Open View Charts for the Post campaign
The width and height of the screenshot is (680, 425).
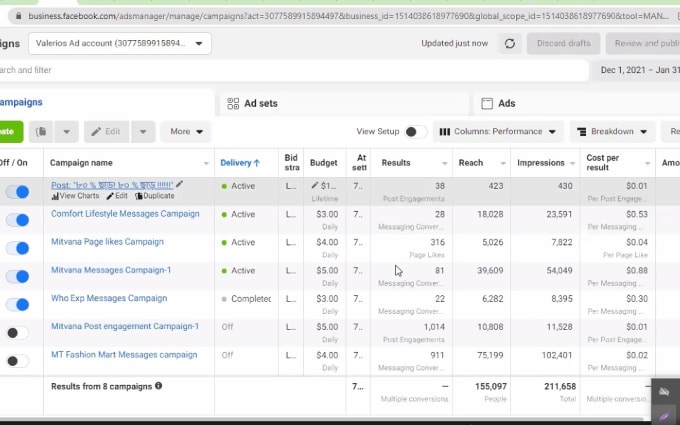coord(75,196)
